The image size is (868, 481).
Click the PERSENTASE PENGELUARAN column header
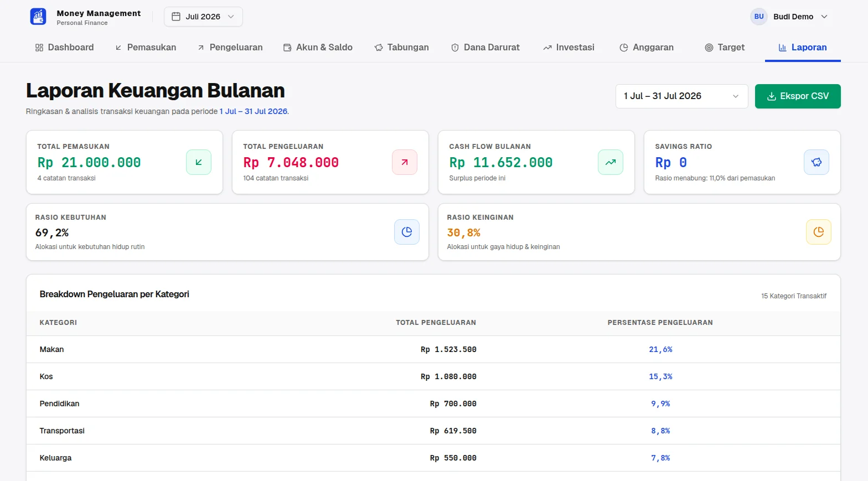pos(660,323)
